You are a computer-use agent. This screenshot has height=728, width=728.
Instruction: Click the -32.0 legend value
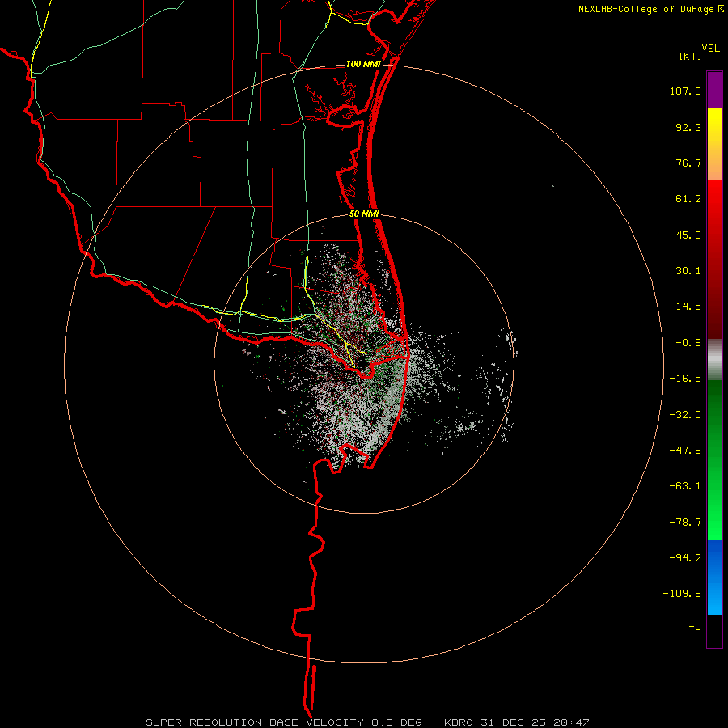685,415
